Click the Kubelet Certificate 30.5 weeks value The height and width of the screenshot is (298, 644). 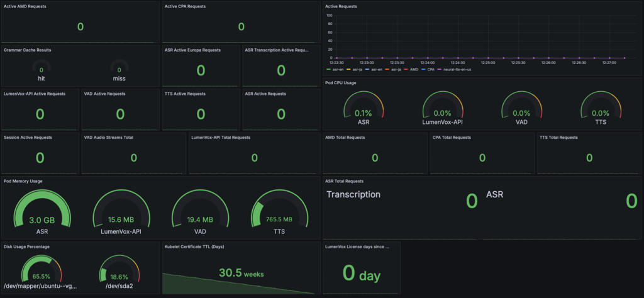click(x=241, y=273)
